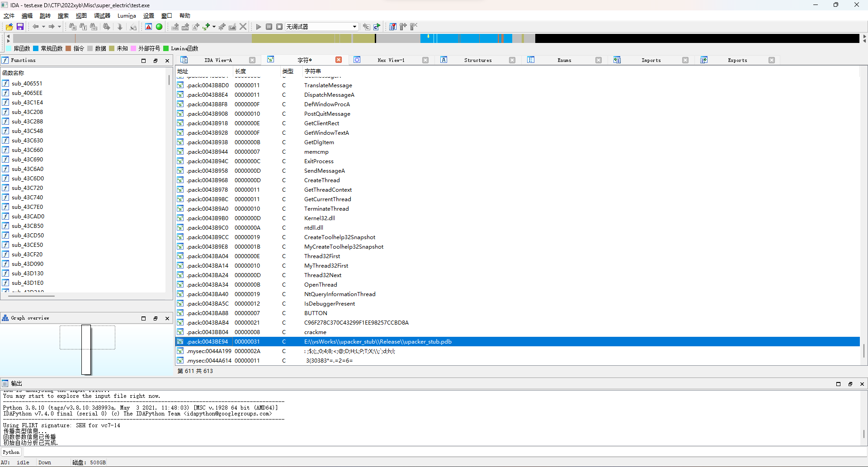Sort functions by 函数名称 header
The image size is (868, 467).
pos(84,73)
